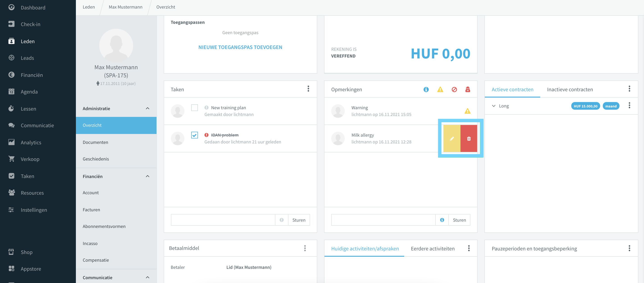Collapse the Administratie section
The width and height of the screenshot is (644, 283).
point(147,108)
